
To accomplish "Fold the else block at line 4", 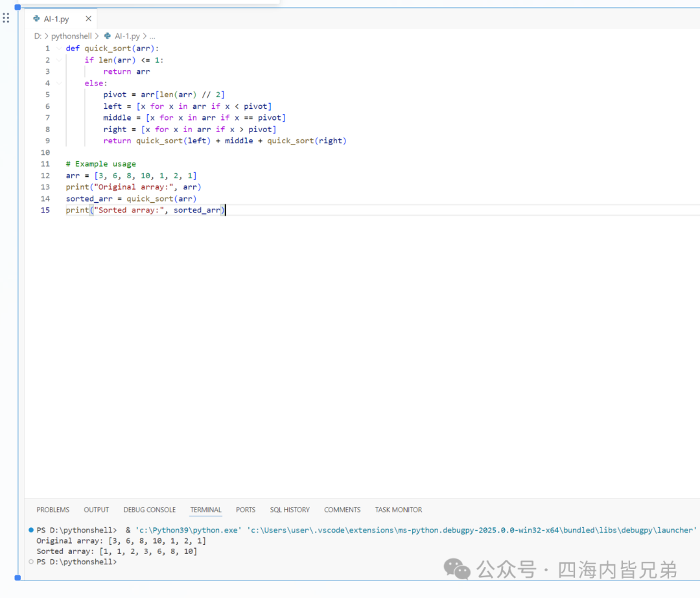I will [x=59, y=83].
